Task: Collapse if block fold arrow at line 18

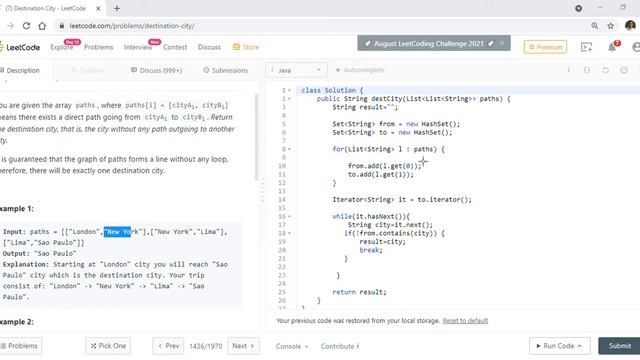Action: [290, 233]
